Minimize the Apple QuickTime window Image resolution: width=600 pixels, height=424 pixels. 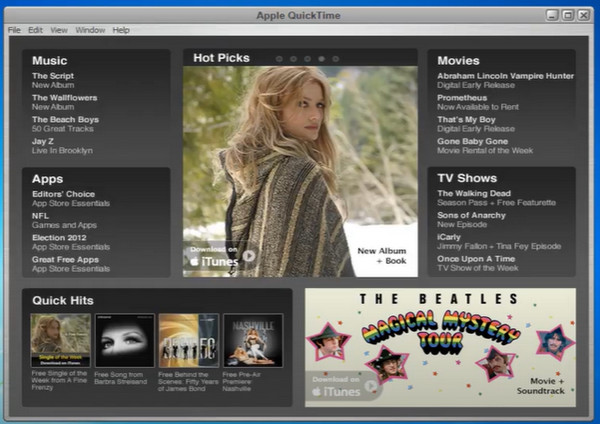tap(552, 15)
